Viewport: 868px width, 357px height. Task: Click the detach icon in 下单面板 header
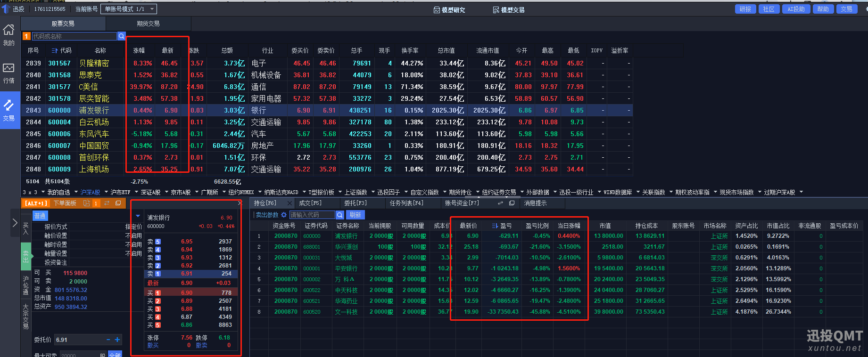point(87,203)
